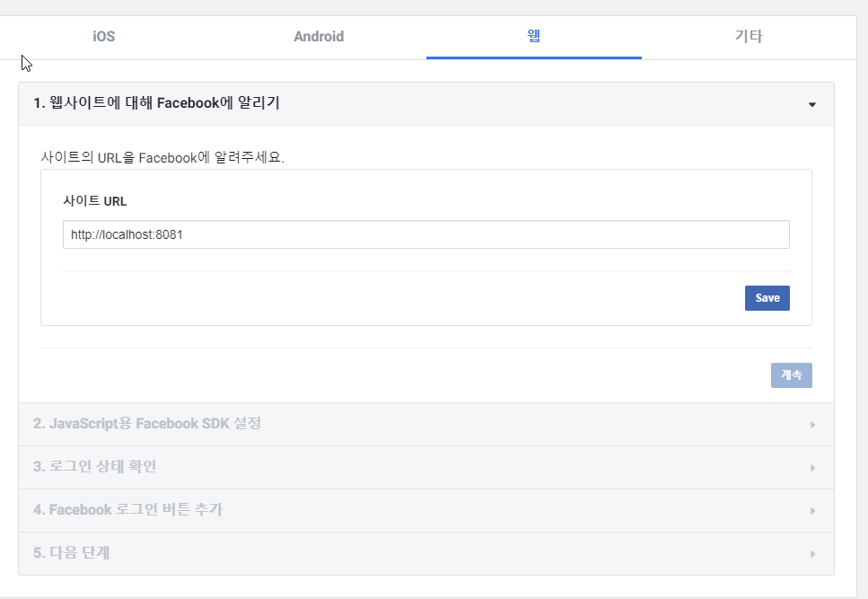Image resolution: width=868 pixels, height=599 pixels.
Task: Expand the 다음 단계 section arrow
Action: (812, 553)
